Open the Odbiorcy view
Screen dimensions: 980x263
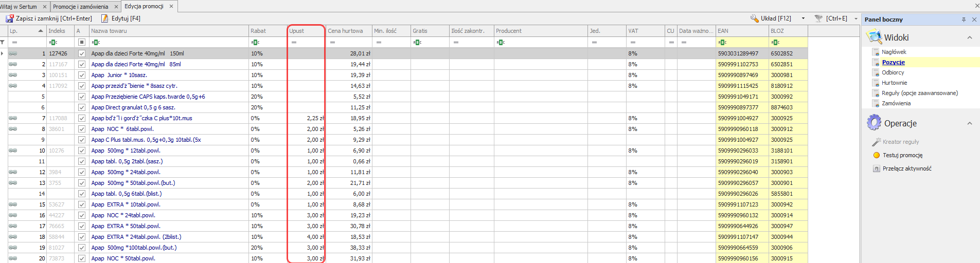(x=893, y=72)
